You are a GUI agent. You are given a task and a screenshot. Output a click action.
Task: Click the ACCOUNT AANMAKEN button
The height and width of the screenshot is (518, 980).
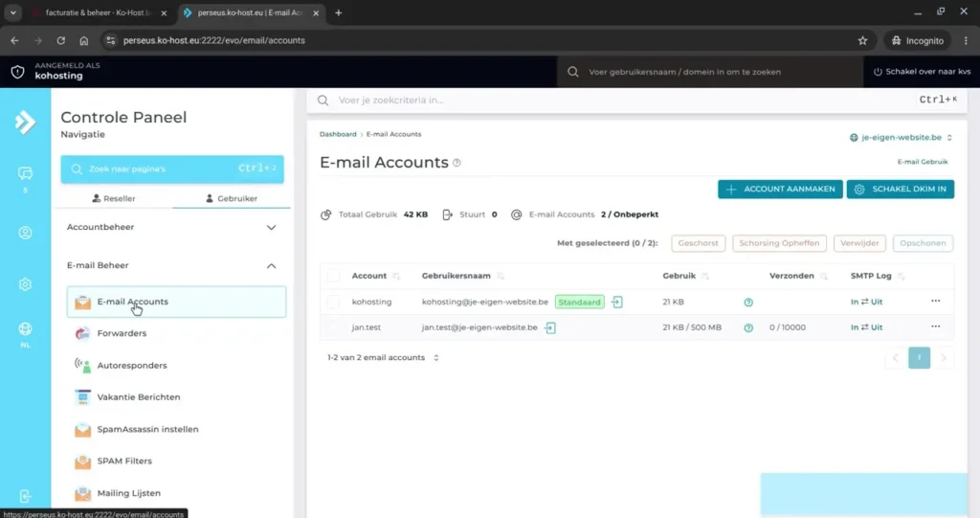780,189
